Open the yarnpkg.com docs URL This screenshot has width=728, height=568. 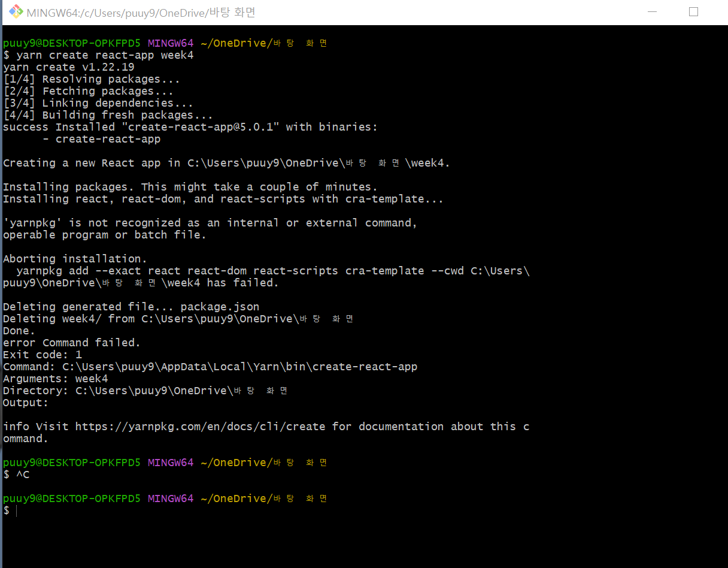click(201, 427)
